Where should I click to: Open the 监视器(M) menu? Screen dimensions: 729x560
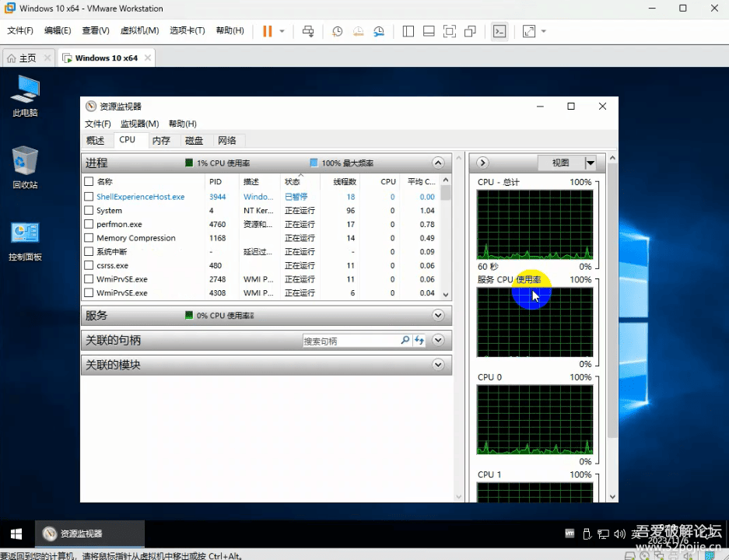[x=139, y=123]
